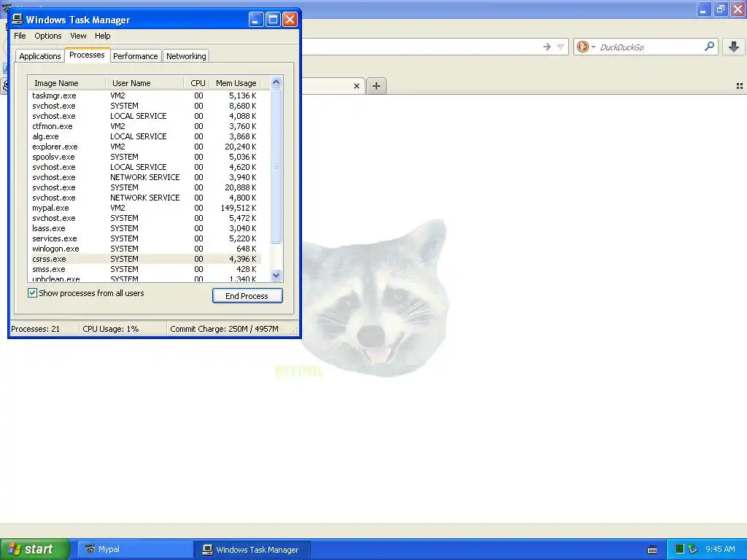Select the ctfmon.exe process
This screenshot has height=560, width=747.
[x=144, y=126]
